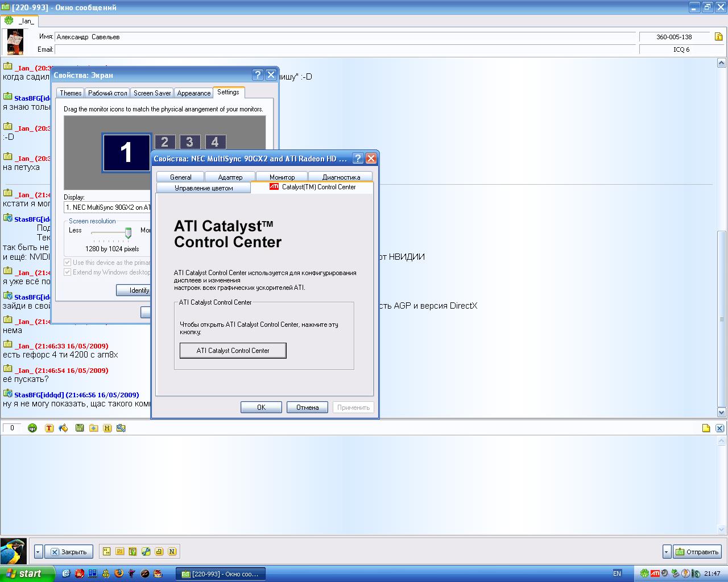Click the red T font icon
This screenshot has height=582, width=728.
pos(49,428)
